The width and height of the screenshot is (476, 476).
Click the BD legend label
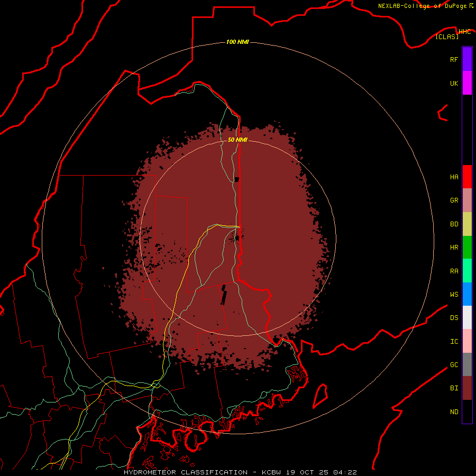(454, 224)
